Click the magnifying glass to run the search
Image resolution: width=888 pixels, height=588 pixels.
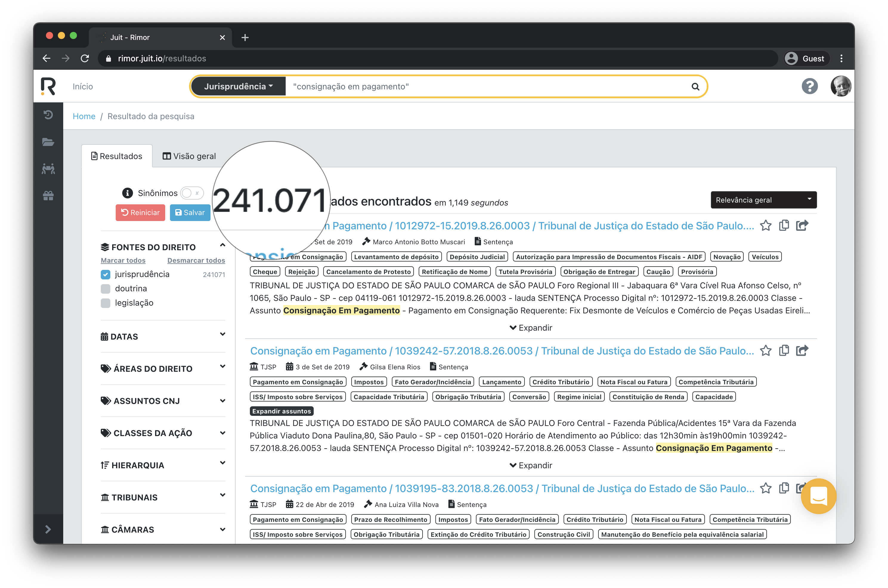[695, 86]
